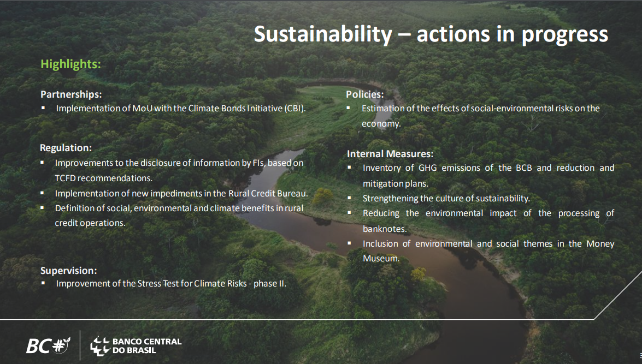
Task: Click the social-environmental risks estimation bullet
Action: click(x=481, y=116)
